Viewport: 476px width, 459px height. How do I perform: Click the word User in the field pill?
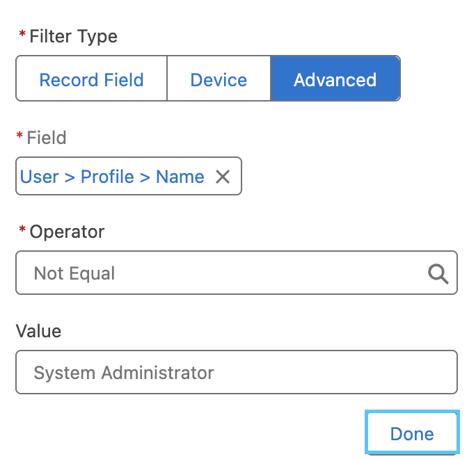tap(40, 177)
